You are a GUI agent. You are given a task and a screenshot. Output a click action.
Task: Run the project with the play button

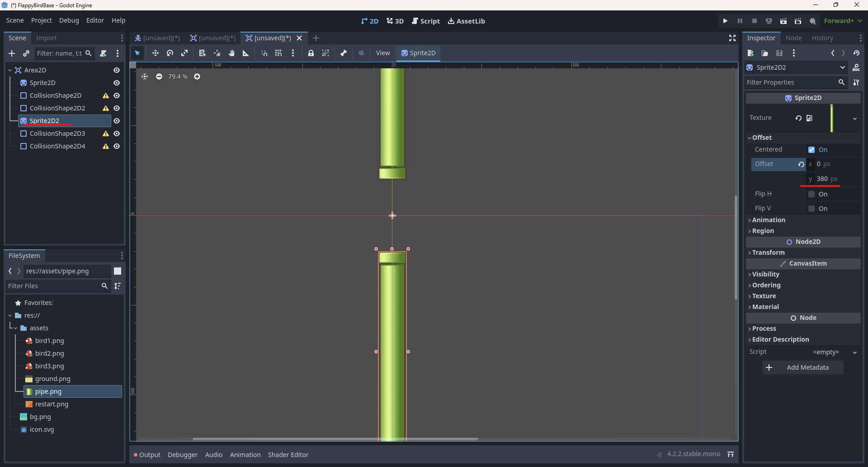click(x=725, y=21)
